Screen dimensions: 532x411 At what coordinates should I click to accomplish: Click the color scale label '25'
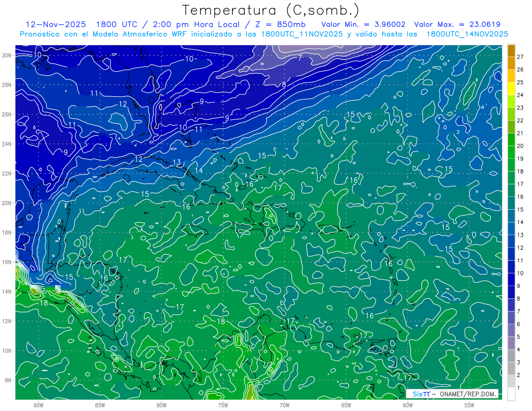coord(520,82)
